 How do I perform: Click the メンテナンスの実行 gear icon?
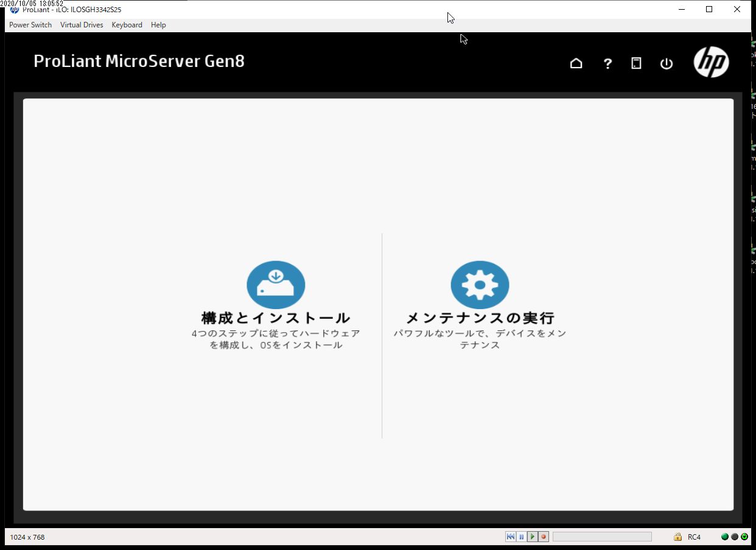(480, 285)
